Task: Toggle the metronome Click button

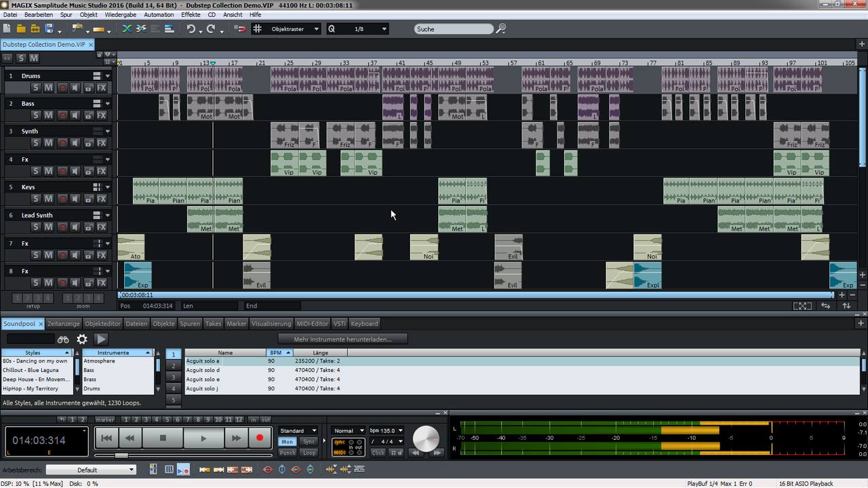Action: click(378, 453)
